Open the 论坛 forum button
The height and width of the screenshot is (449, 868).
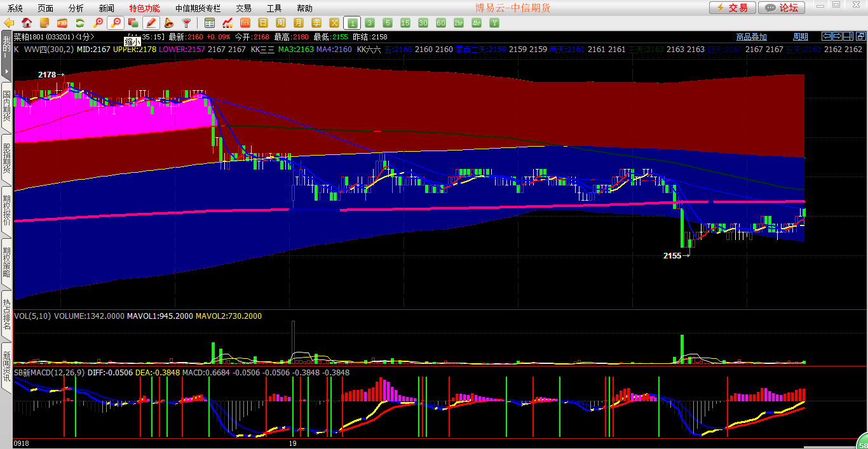click(x=782, y=8)
